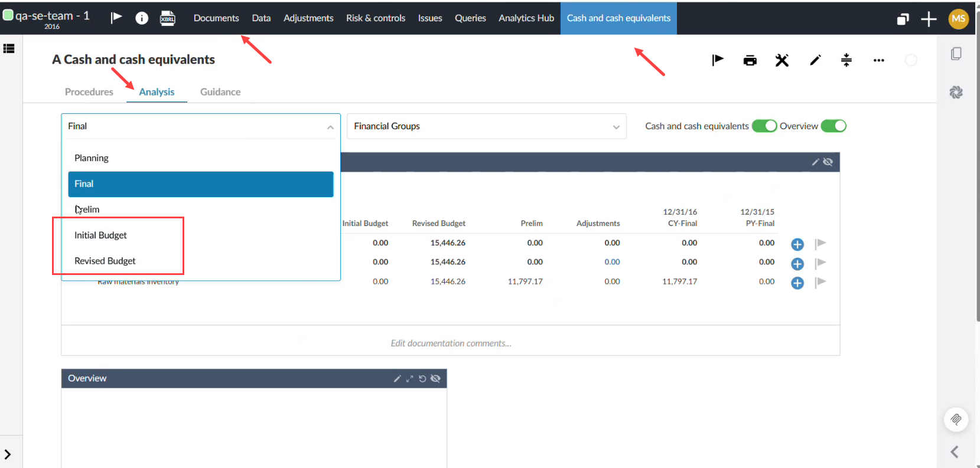This screenshot has width=980, height=468.
Task: Collapse the Final balance type dropdown
Action: coord(201,126)
